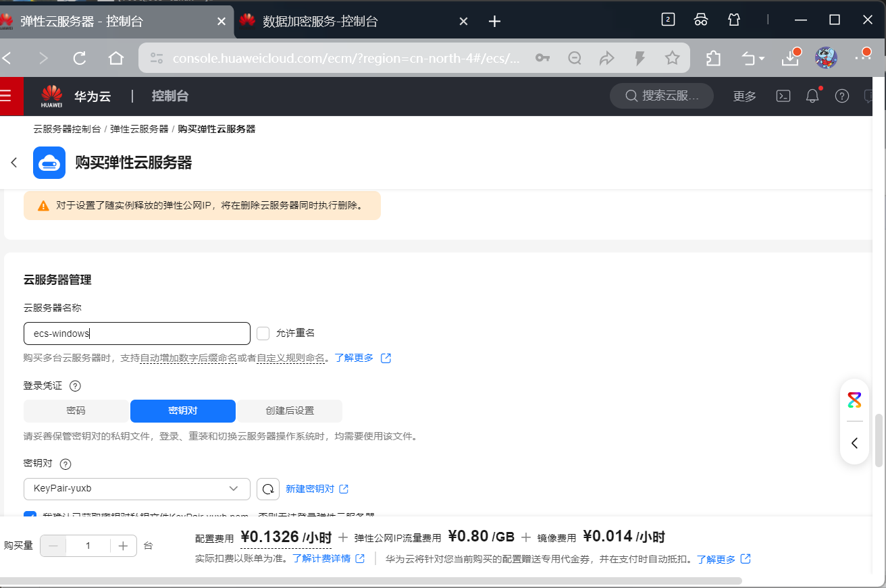Select the 密码 login credential option
The height and width of the screenshot is (588, 886).
[x=76, y=410]
